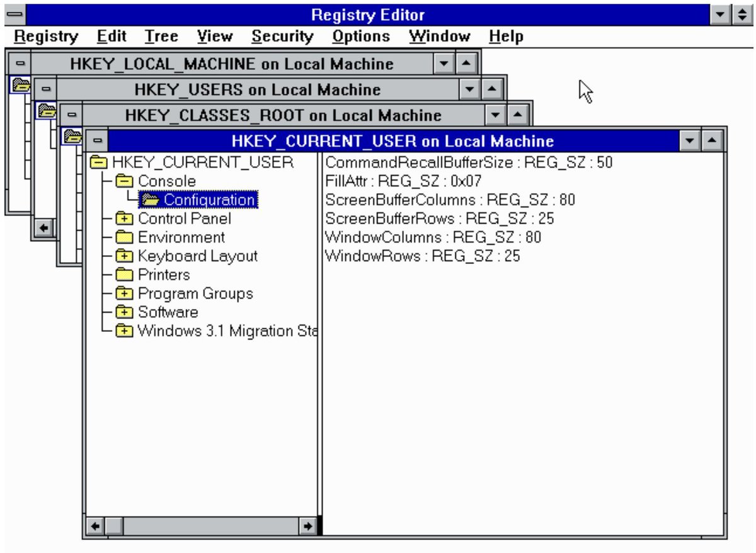756x553 pixels.
Task: Select the ScreenBufferRows value entry
Action: tap(440, 219)
